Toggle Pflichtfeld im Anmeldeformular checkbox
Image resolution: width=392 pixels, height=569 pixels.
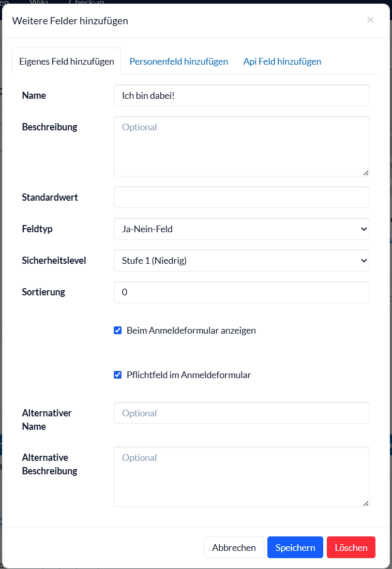click(117, 375)
